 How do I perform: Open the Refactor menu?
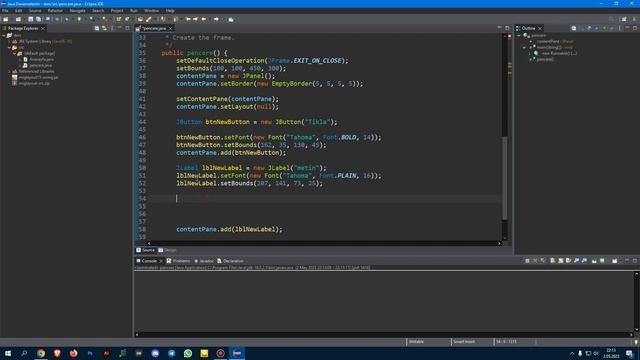click(55, 11)
